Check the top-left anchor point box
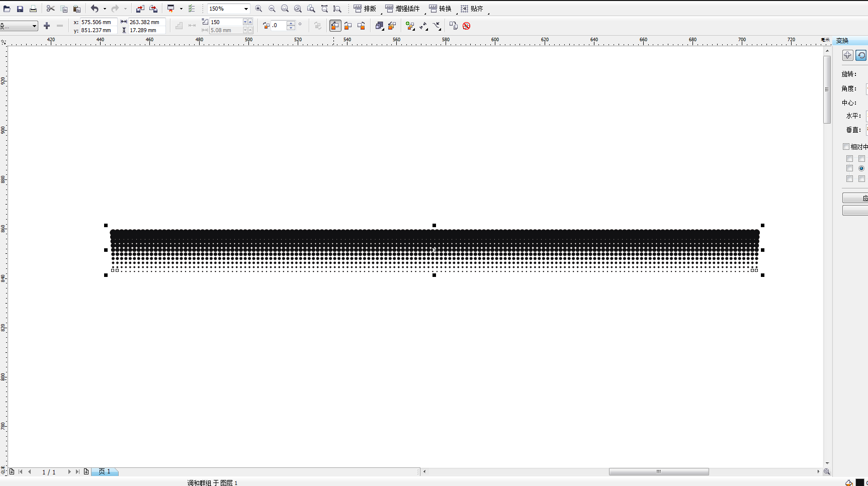Viewport: 868px width, 486px height. point(849,159)
